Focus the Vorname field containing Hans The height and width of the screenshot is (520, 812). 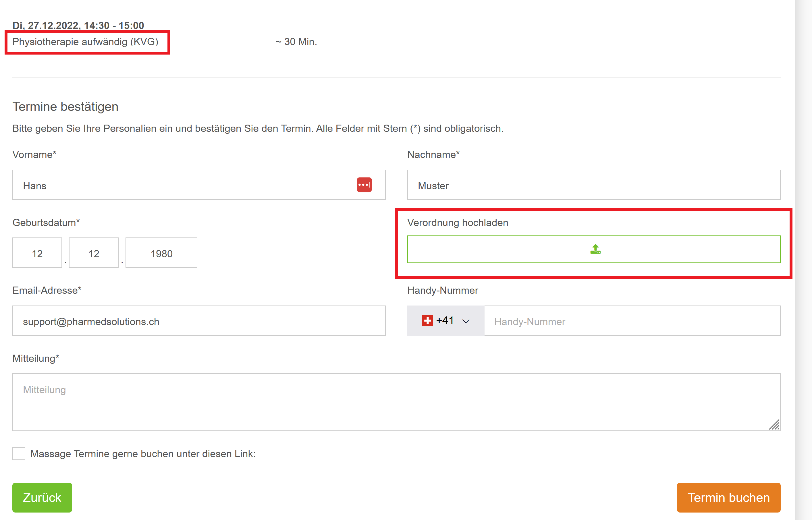click(x=199, y=185)
